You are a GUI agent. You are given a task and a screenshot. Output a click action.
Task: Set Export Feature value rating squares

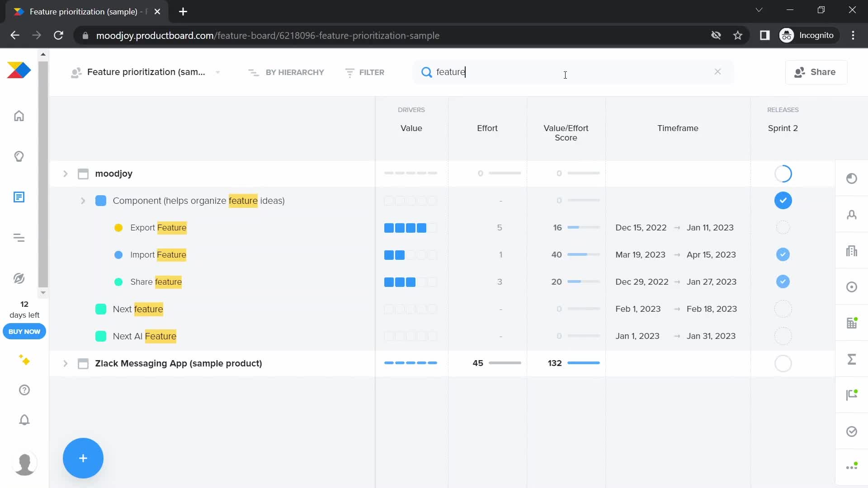click(x=410, y=228)
